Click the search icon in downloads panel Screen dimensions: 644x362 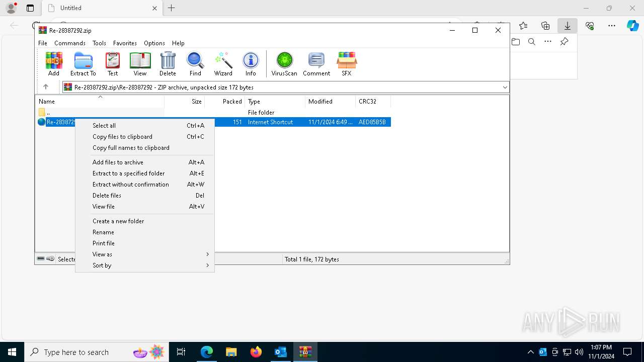[532, 42]
